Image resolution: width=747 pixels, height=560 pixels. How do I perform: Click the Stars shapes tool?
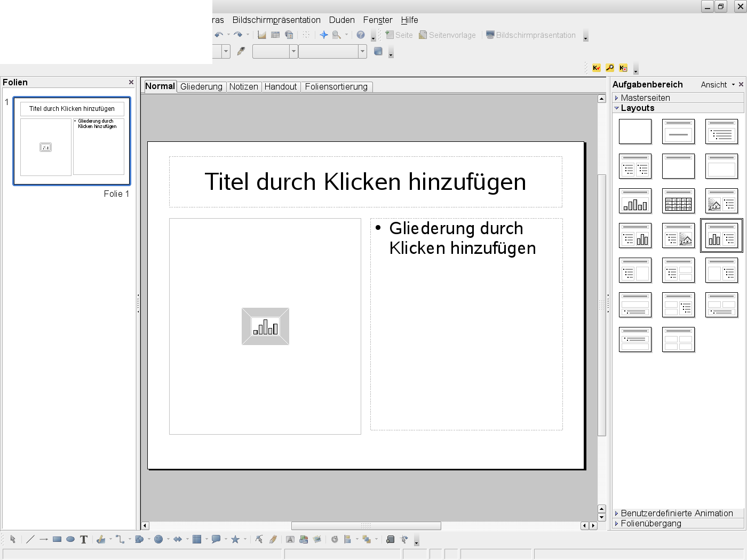click(235, 539)
